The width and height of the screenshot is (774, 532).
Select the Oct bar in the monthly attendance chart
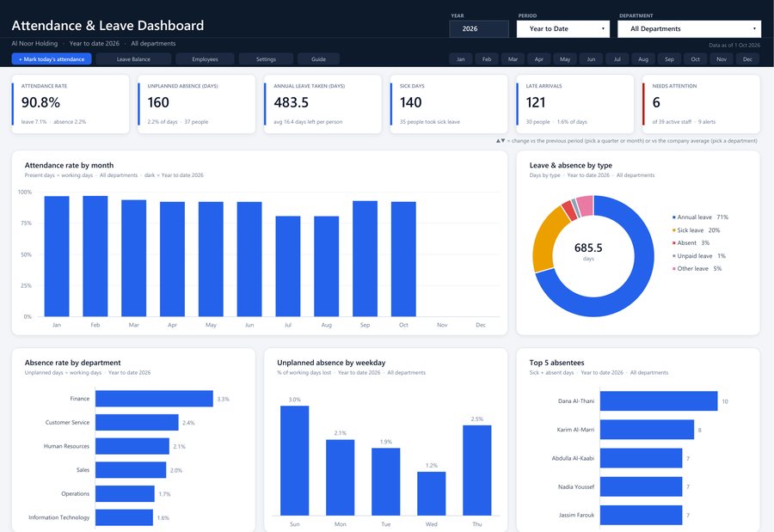pyautogui.click(x=403, y=259)
